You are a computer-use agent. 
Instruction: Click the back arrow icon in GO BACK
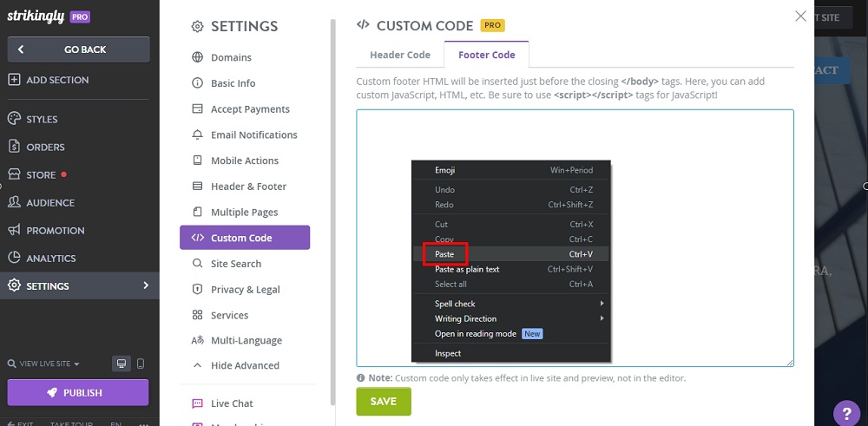pyautogui.click(x=21, y=49)
